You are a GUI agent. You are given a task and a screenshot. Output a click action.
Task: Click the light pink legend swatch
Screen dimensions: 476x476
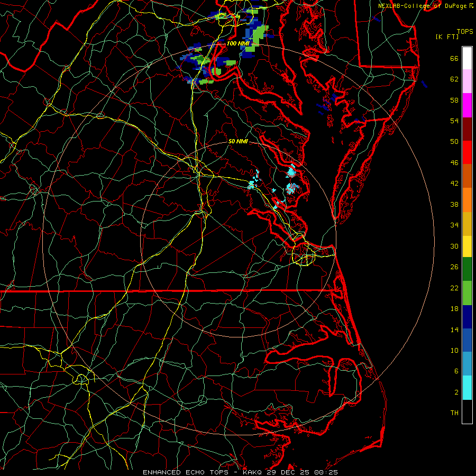coord(467,81)
